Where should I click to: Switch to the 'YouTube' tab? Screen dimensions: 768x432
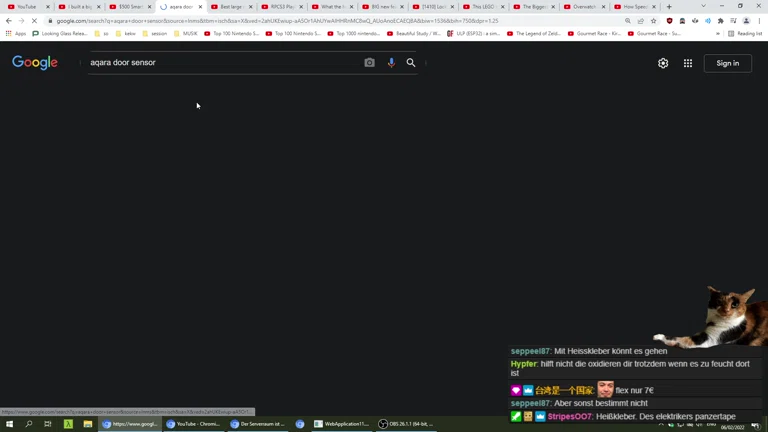point(26,7)
